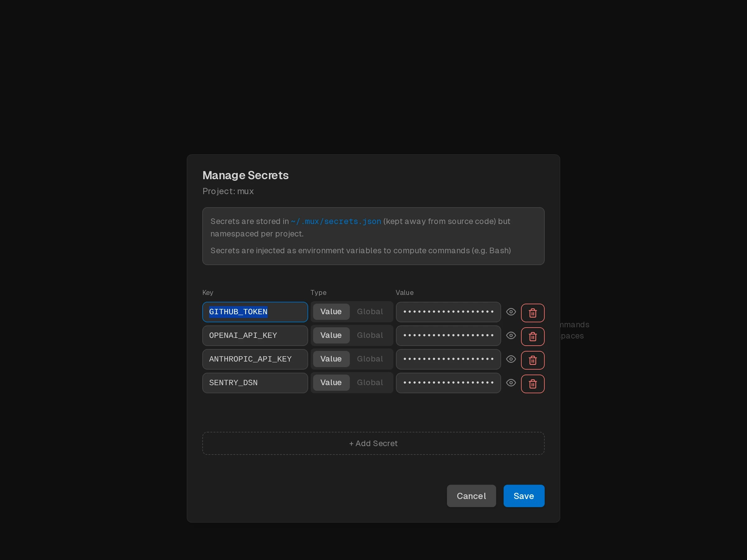
Task: Reveal the GITHUB_TOKEN secret value
Action: click(x=511, y=312)
